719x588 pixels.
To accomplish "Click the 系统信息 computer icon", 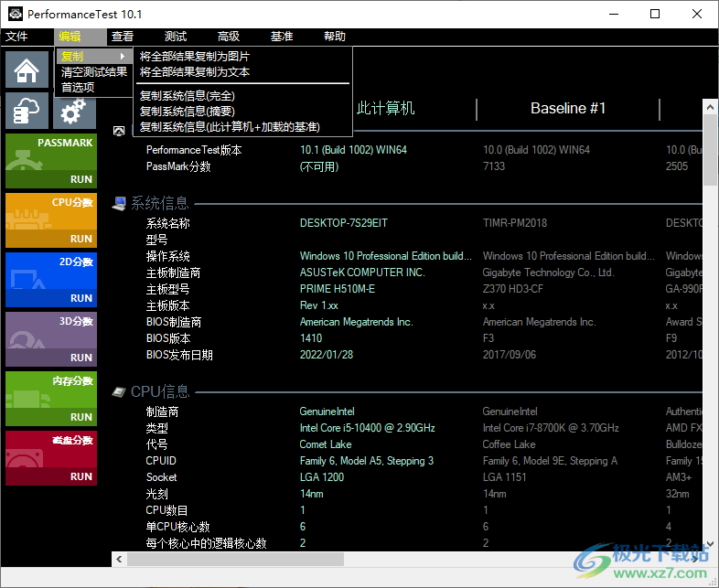I will pos(119,204).
